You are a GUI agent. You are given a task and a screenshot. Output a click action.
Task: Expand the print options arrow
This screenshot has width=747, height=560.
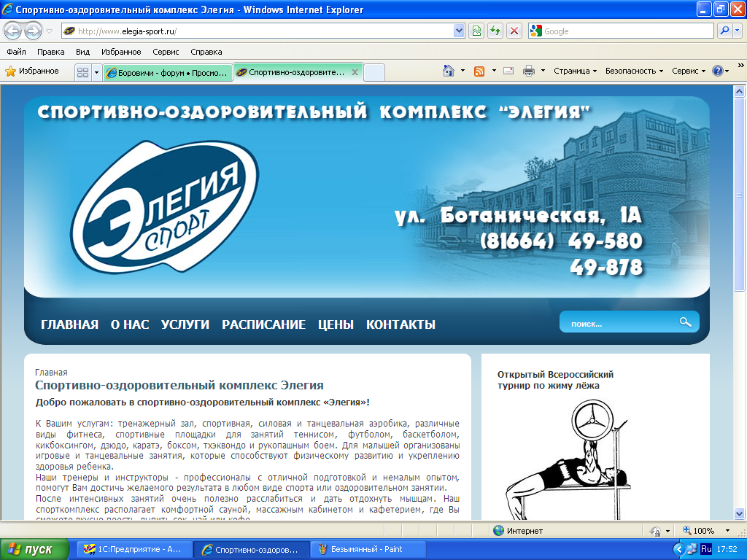(543, 71)
